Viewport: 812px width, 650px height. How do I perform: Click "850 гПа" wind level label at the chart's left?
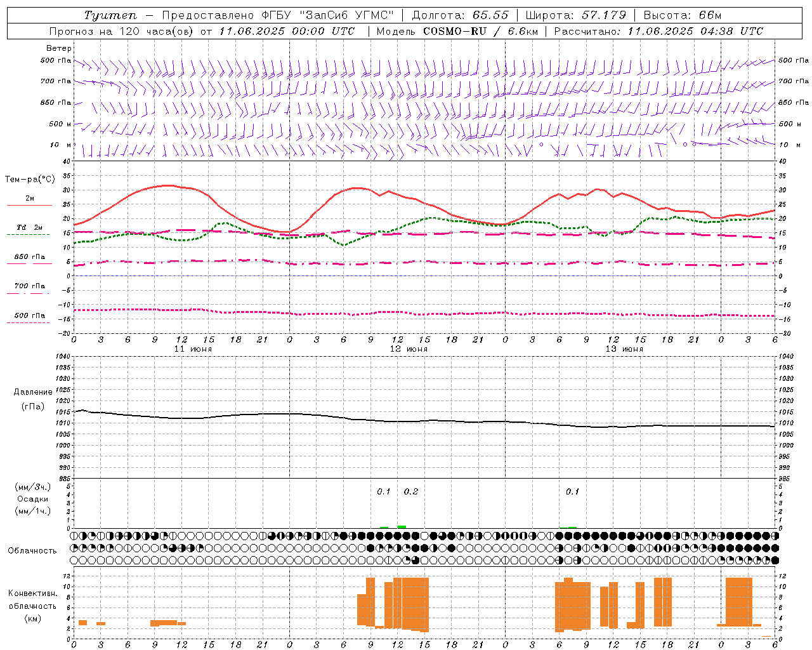click(x=56, y=102)
